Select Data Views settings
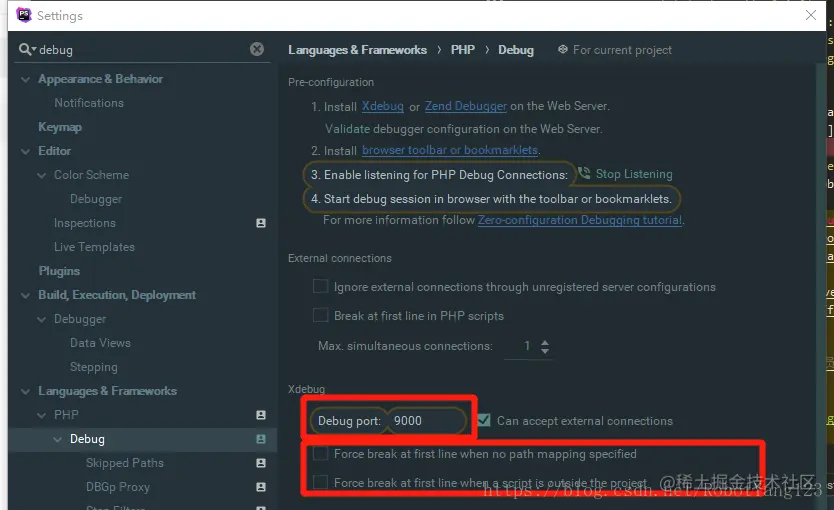This screenshot has width=834, height=510. (x=100, y=343)
